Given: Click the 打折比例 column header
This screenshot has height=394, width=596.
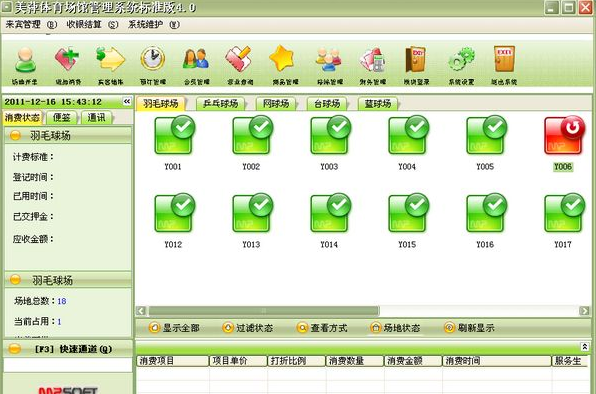Looking at the screenshot, I should tap(296, 361).
